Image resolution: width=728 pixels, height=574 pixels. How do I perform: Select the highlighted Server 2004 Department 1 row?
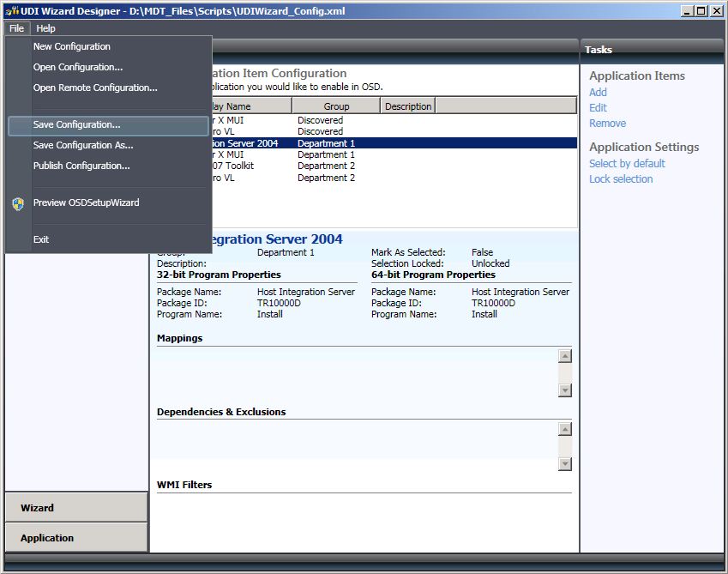(x=394, y=143)
